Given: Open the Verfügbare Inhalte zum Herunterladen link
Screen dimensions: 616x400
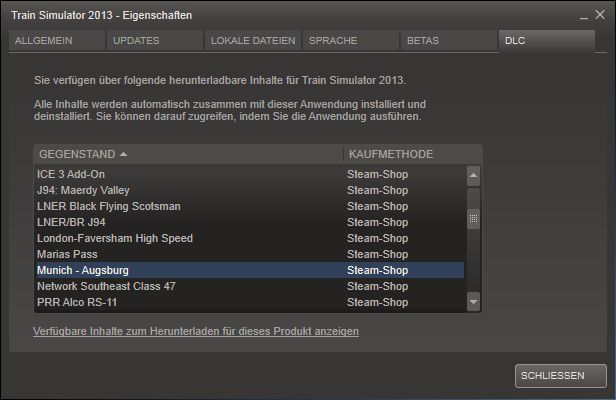Looking at the screenshot, I should pyautogui.click(x=196, y=331).
